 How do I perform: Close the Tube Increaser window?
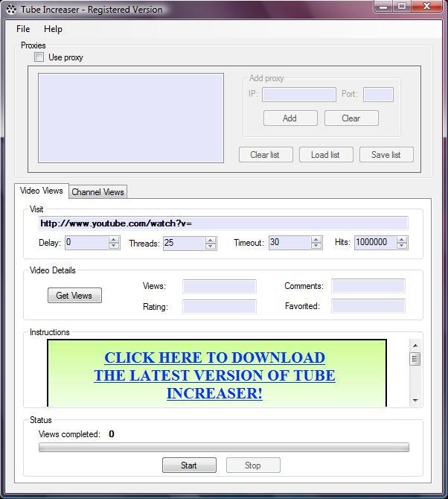(x=426, y=6)
